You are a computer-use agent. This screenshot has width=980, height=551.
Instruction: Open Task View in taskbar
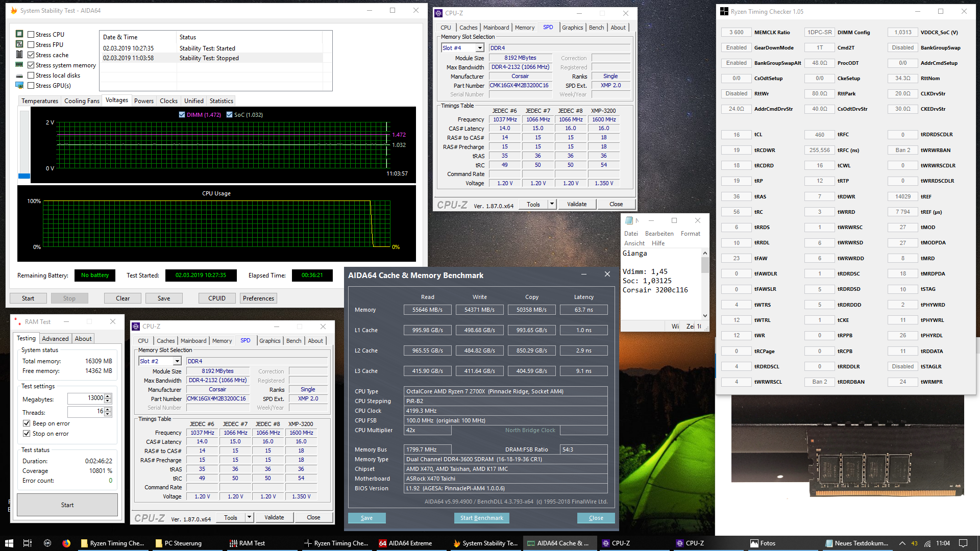[28, 543]
